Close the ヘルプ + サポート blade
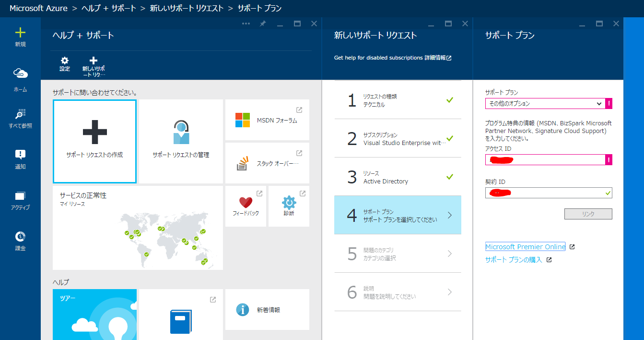 314,24
